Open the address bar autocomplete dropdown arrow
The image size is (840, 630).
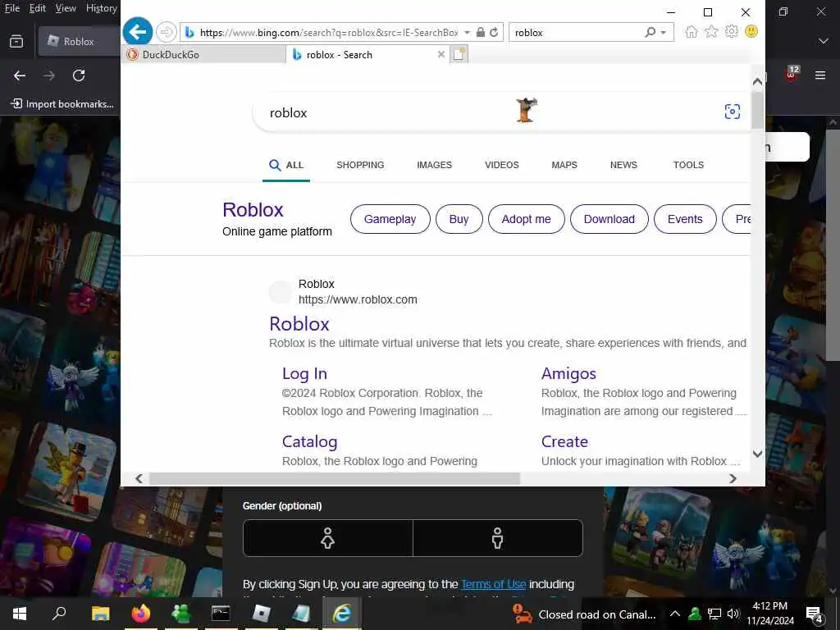467,33
